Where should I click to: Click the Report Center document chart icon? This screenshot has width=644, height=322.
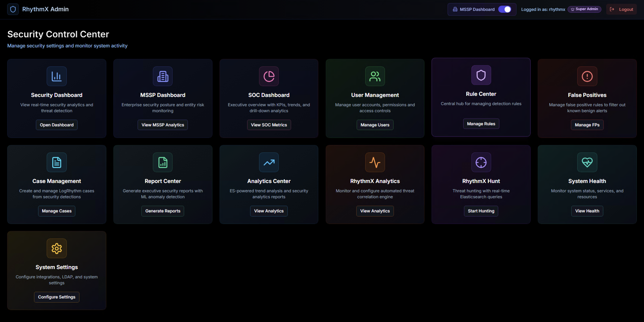[162, 162]
